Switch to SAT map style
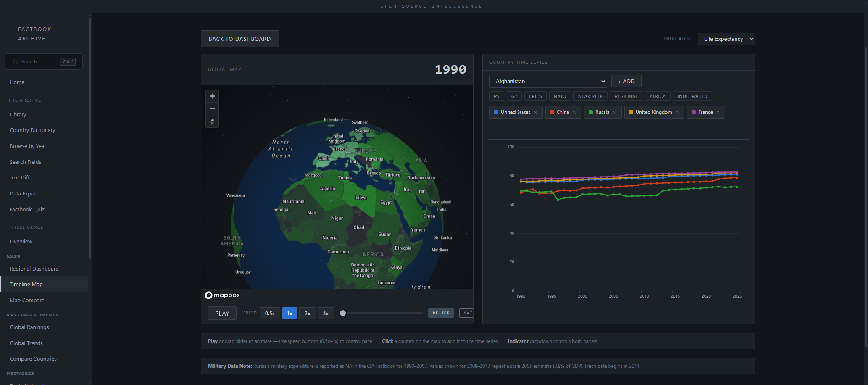 tap(467, 313)
